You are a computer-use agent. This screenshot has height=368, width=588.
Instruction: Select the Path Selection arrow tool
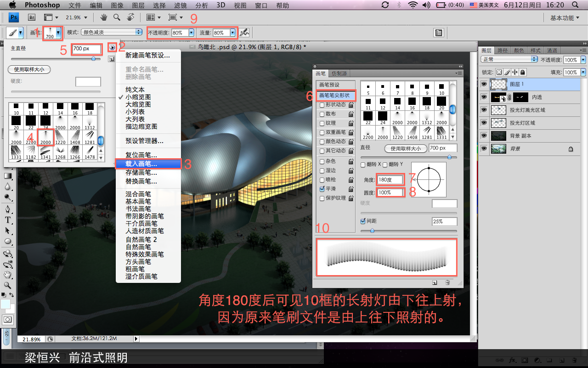click(8, 230)
